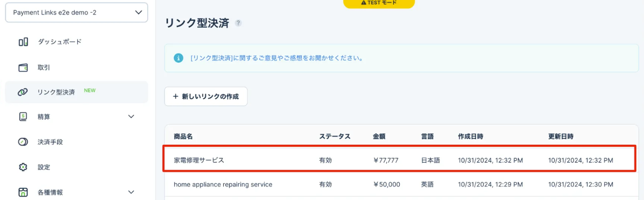
Task: Open the home appliance repairing service row
Action: [x=223, y=184]
